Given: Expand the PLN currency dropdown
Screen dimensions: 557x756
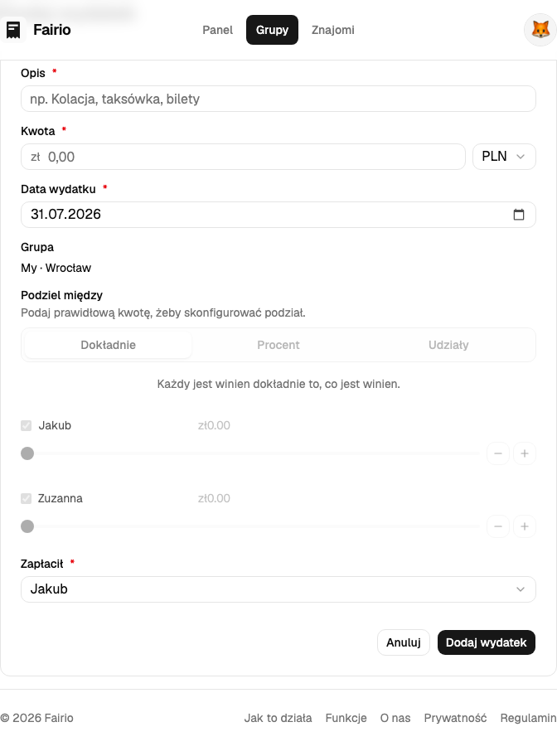Looking at the screenshot, I should click(x=504, y=157).
